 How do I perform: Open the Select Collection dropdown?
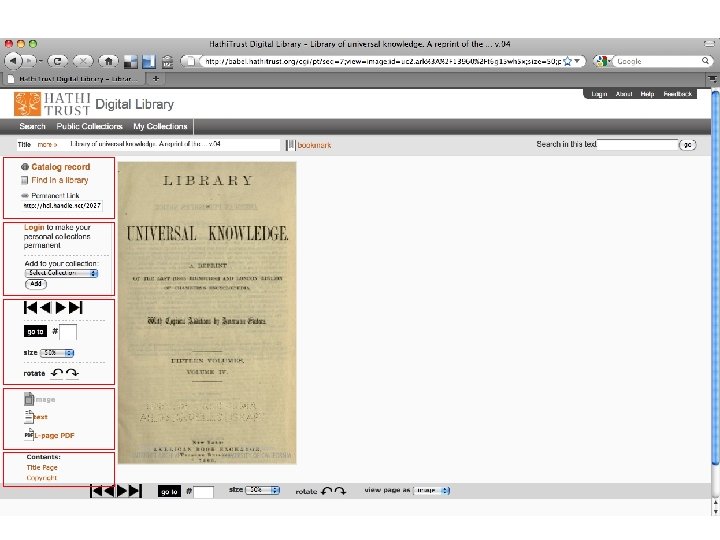click(61, 273)
